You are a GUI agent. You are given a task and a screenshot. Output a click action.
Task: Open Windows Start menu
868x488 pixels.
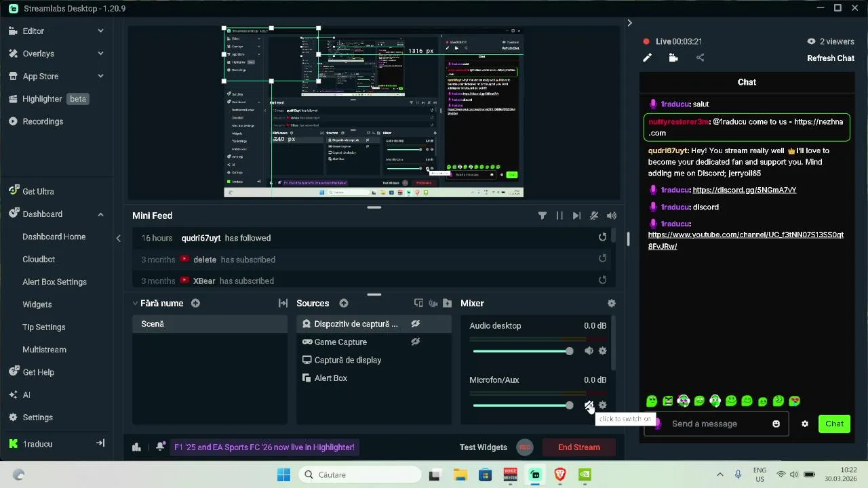[283, 474]
